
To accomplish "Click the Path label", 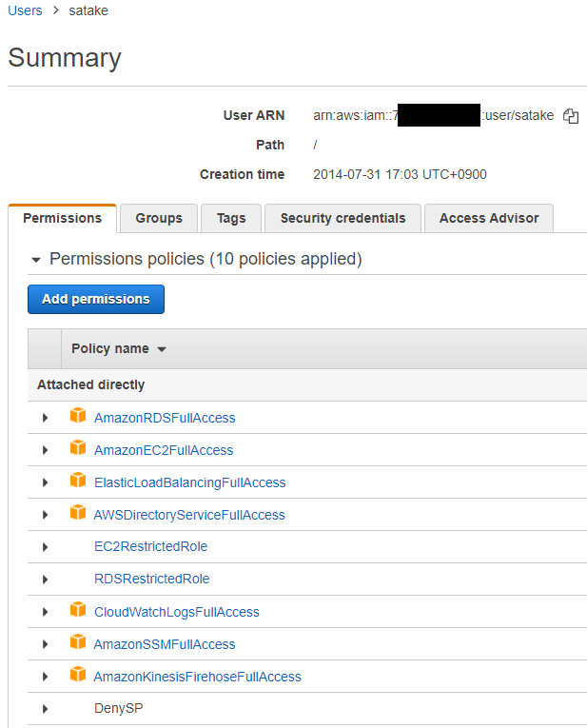I will (270, 145).
